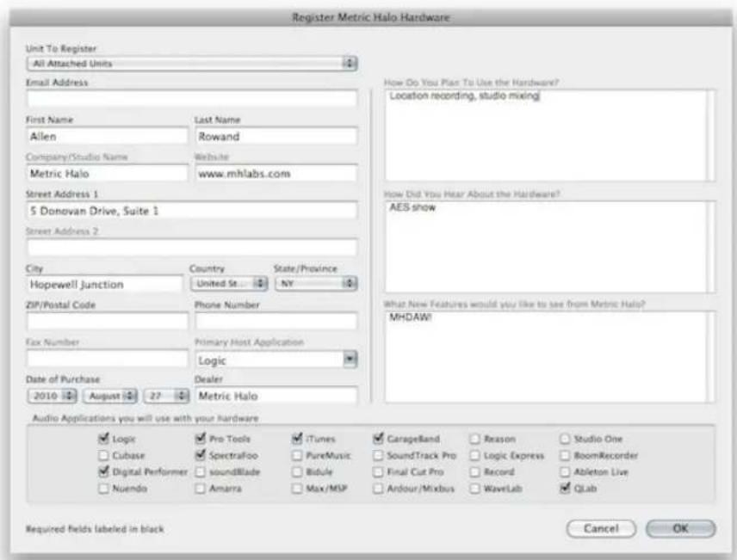Check the Ardour/Mixbus checkbox

click(x=378, y=489)
